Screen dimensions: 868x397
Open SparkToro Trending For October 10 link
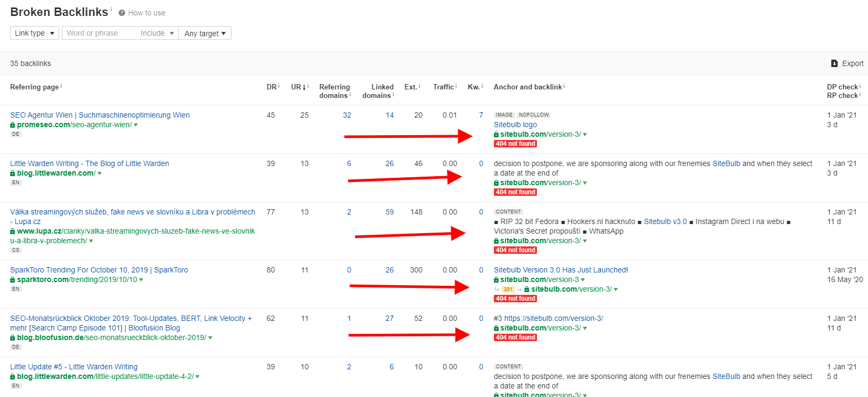coord(99,270)
